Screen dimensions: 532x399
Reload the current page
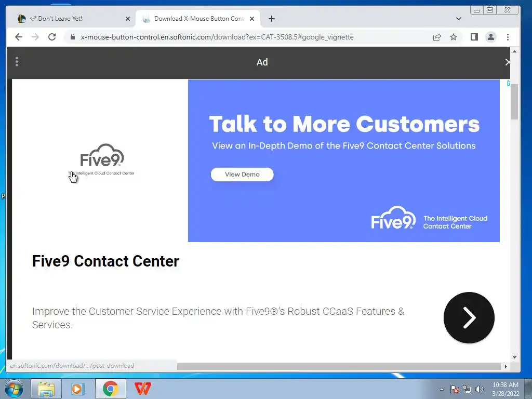click(52, 37)
